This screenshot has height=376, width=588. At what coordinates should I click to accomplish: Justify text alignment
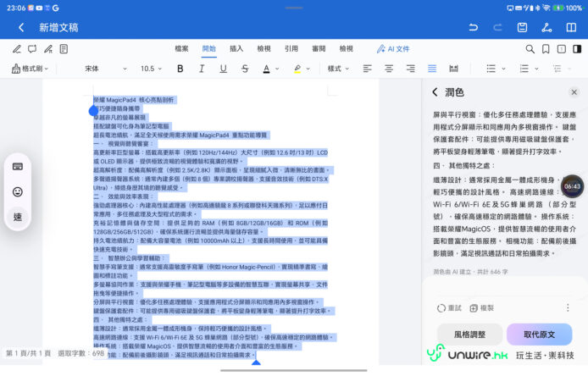coord(432,69)
